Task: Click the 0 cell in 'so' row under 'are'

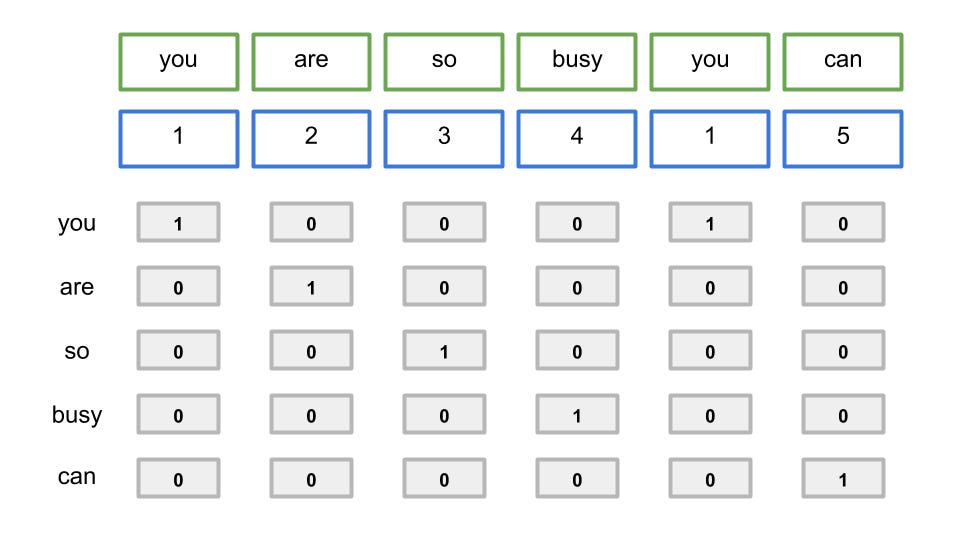Action: pos(311,350)
